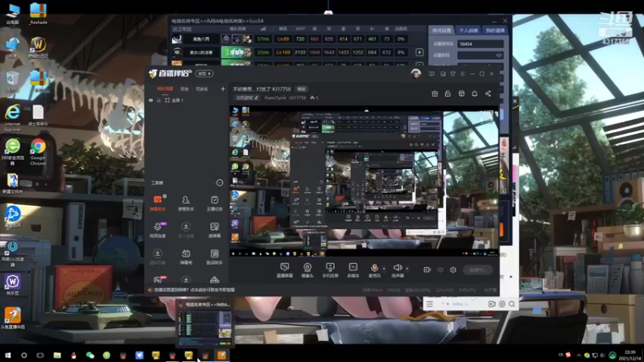Viewport: 644px width, 362px height.
Task: Click the video icon in small bottom-right window
Action: point(492,304)
